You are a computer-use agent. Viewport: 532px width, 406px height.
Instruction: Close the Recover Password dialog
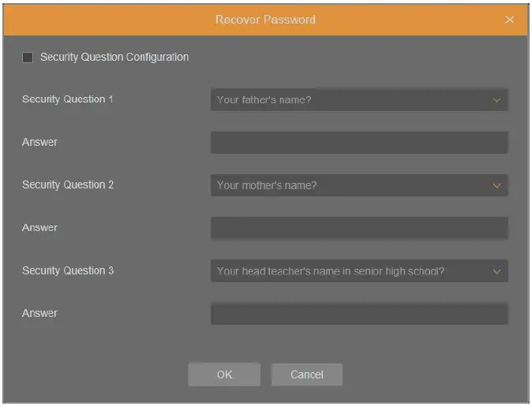[x=509, y=20]
